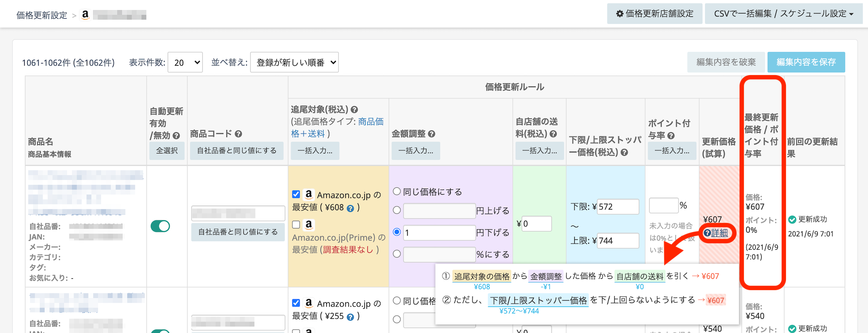868x333 pixels.
Task: Click help icon next to 追尾対象(税込)
Action: pyautogui.click(x=354, y=110)
